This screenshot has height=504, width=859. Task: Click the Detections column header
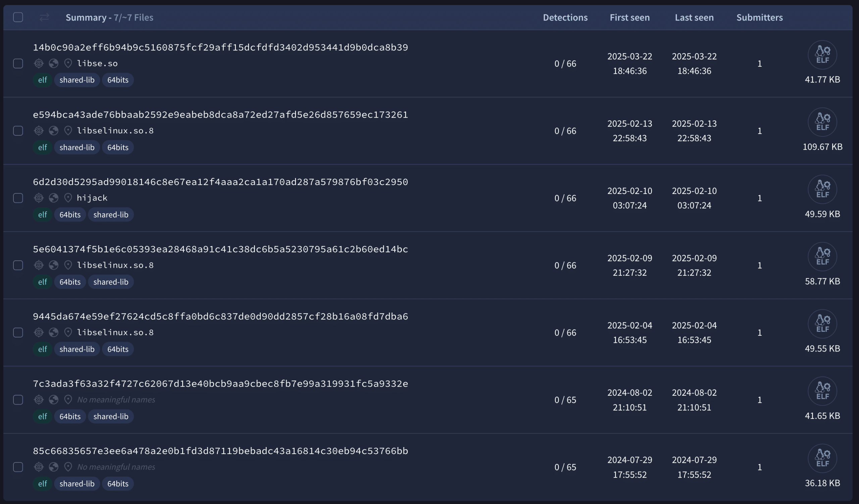pos(565,17)
